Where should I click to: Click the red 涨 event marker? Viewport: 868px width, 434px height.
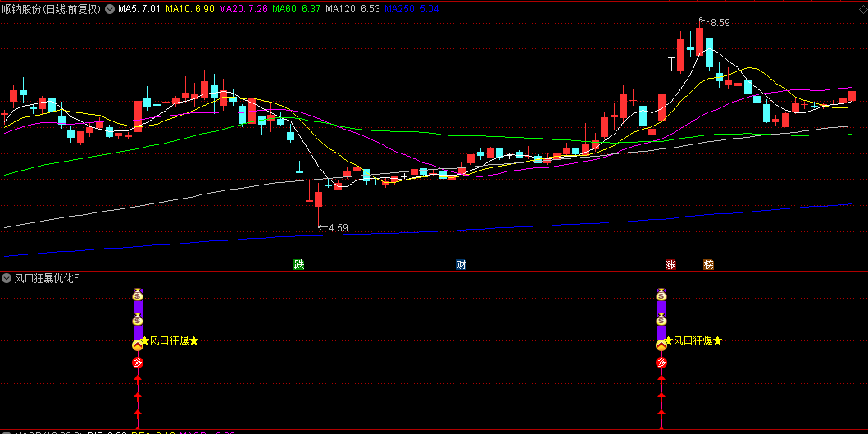pyautogui.click(x=670, y=265)
